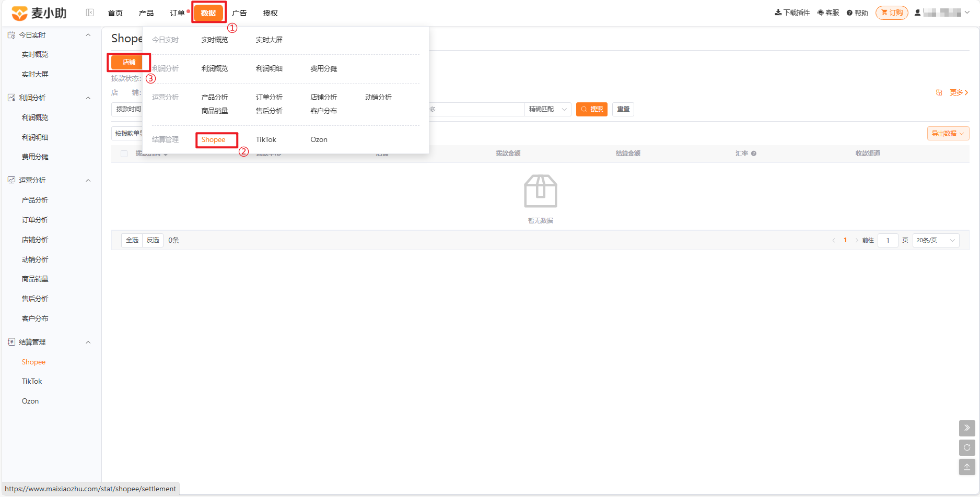Image resolution: width=980 pixels, height=497 pixels.
Task: Select 售后分析 in the dropdown menu
Action: pyautogui.click(x=269, y=111)
